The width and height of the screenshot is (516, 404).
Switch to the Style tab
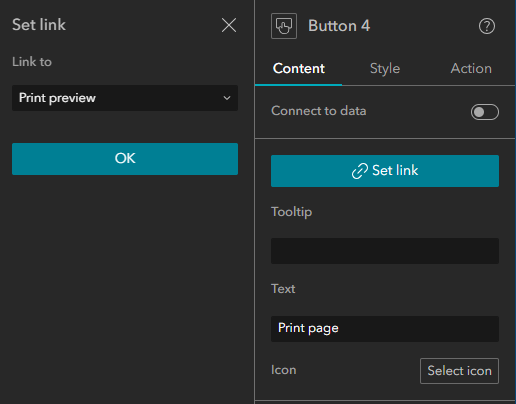coord(385,69)
